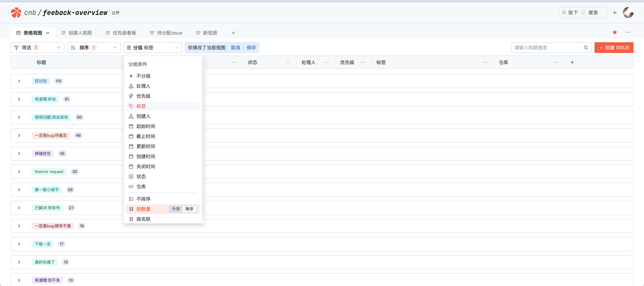Image resolution: width=644 pixels, height=286 pixels.
Task: Open the 状态 column options dots
Action: (x=288, y=62)
